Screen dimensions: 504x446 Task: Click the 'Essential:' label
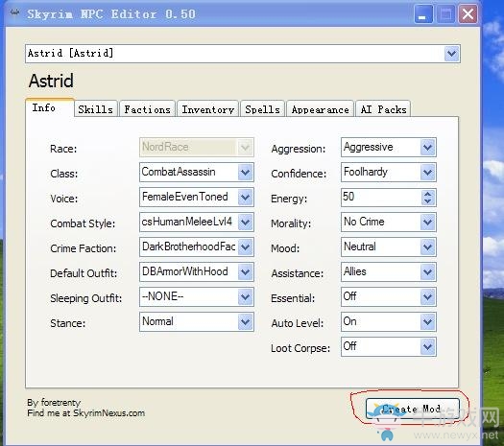click(293, 298)
